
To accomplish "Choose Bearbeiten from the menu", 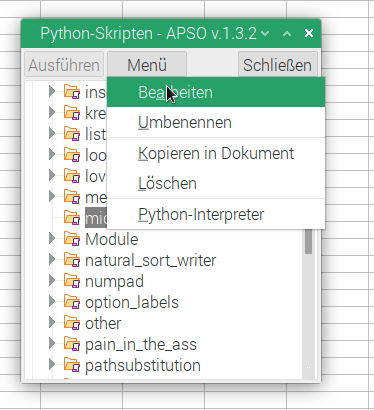I will pyautogui.click(x=216, y=92).
